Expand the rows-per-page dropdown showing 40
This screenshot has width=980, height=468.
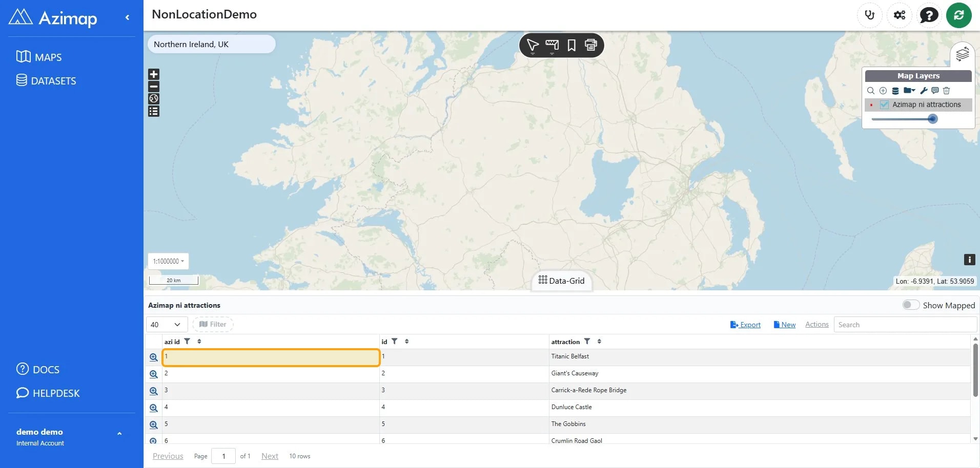(167, 325)
